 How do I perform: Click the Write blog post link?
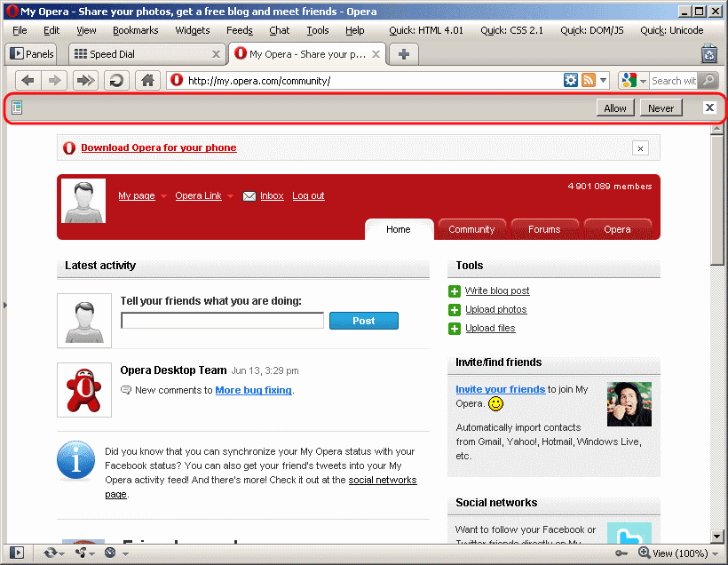pos(497,290)
